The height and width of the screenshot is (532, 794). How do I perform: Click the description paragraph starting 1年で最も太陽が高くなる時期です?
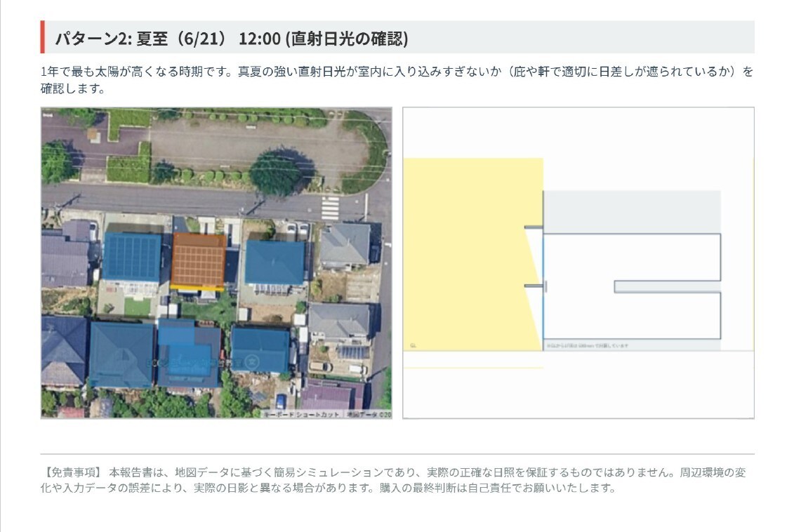(x=397, y=80)
